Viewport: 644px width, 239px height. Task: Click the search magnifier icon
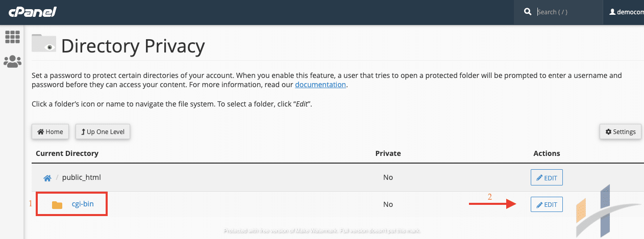(527, 12)
